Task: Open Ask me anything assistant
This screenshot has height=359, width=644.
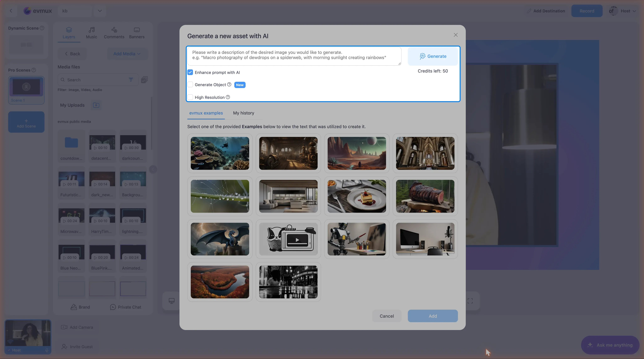Action: [x=610, y=345]
